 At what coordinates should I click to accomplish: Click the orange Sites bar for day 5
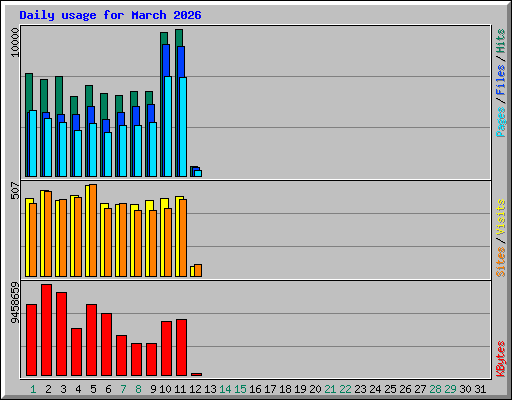click(93, 230)
